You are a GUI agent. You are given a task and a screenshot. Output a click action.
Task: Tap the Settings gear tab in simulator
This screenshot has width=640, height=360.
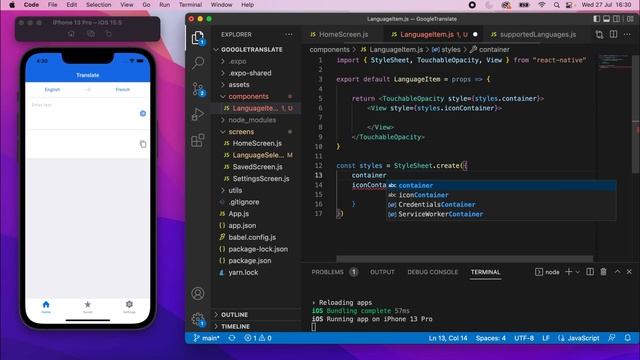click(129, 307)
